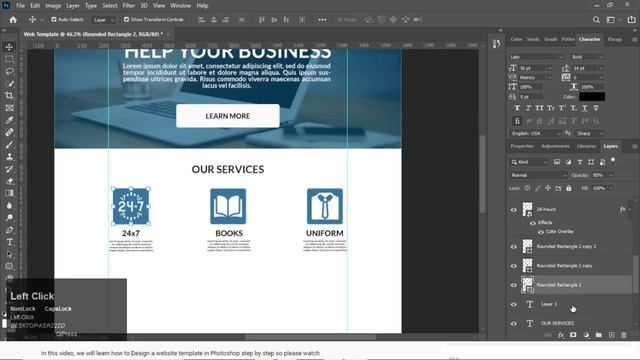Click the Character text color swatch
The height and width of the screenshot is (360, 640).
592,97
